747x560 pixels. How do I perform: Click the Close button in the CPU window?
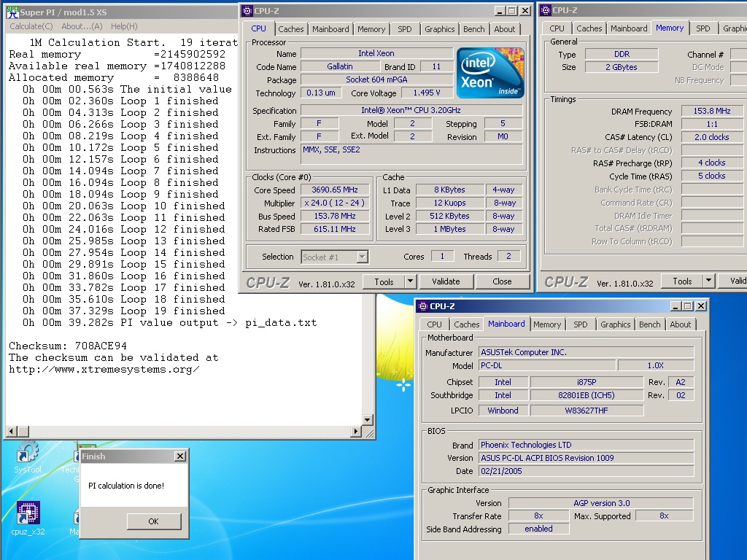pos(502,282)
